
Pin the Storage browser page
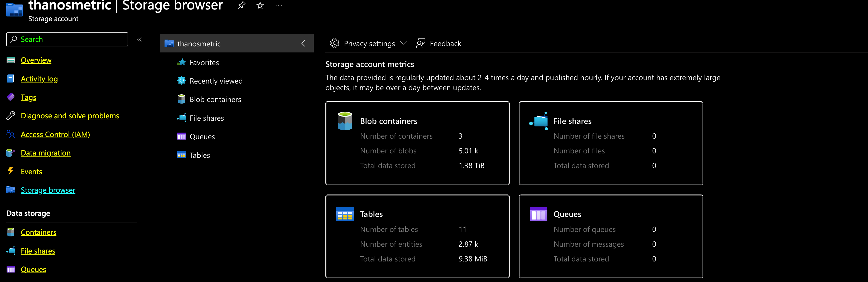(x=241, y=5)
